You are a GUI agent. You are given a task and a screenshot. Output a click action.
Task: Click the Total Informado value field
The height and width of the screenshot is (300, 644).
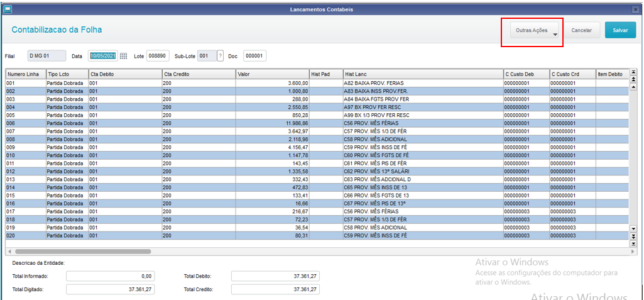(111, 276)
